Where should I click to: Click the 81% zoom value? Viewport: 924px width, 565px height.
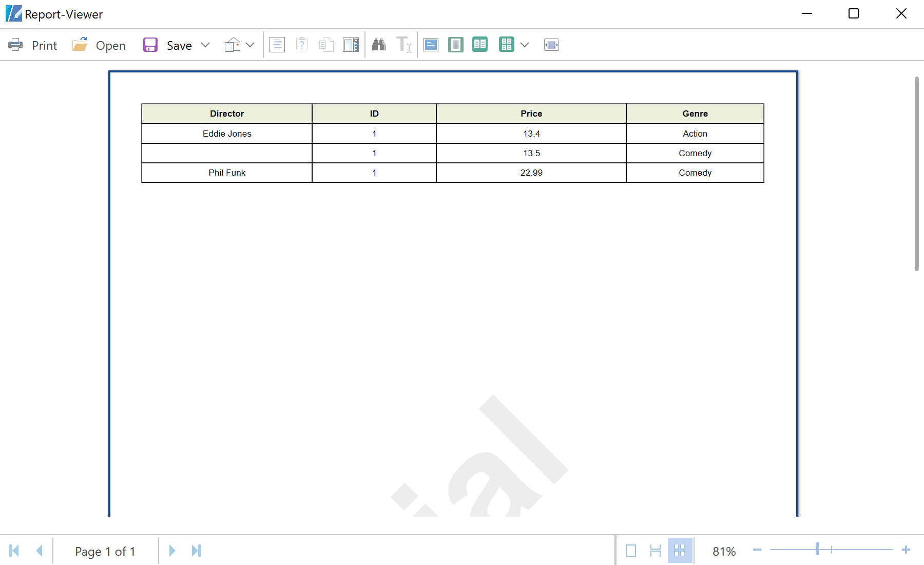(x=724, y=551)
